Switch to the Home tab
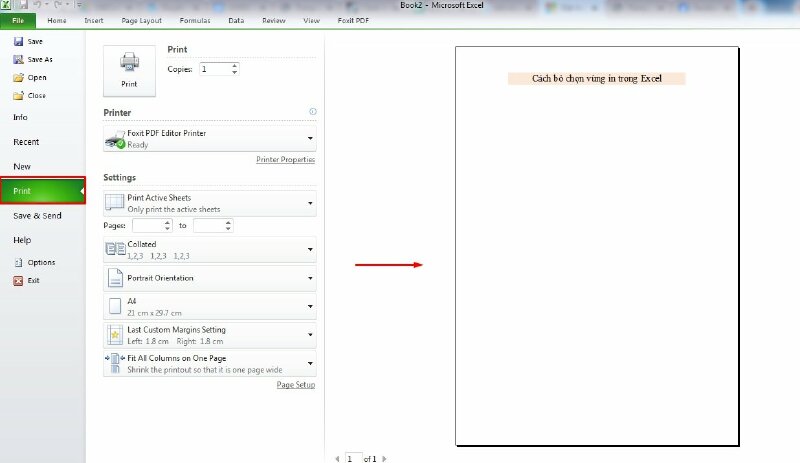 pos(57,20)
